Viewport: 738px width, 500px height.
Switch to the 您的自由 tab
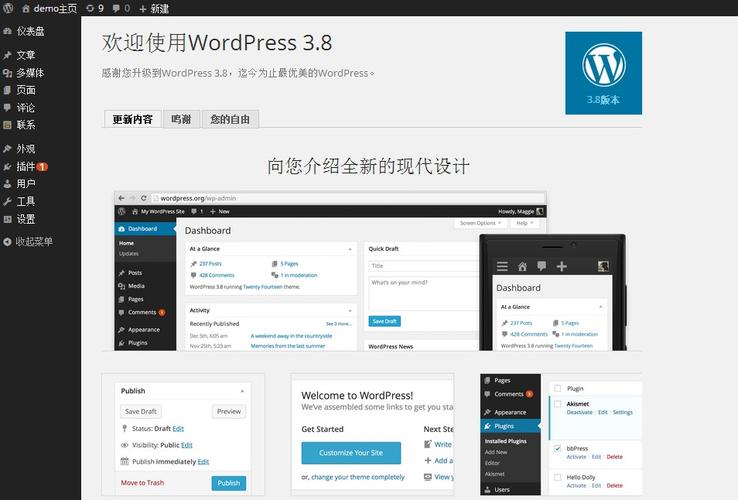230,120
